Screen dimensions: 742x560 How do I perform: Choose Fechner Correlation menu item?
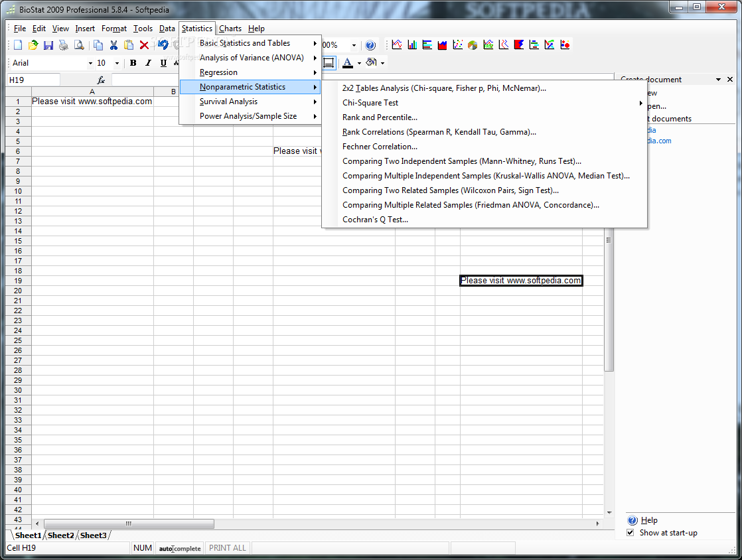(484, 147)
